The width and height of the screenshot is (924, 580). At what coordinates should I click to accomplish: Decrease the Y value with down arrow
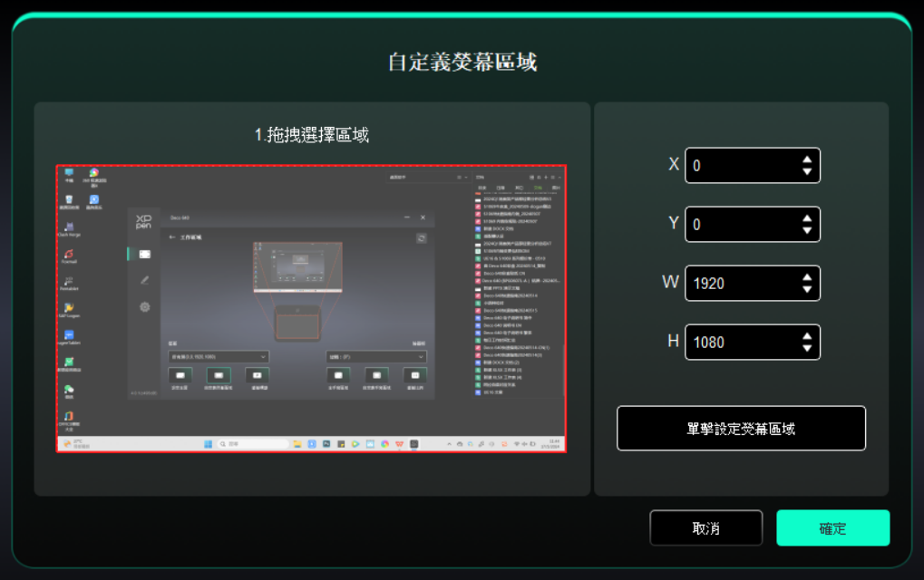point(807,231)
